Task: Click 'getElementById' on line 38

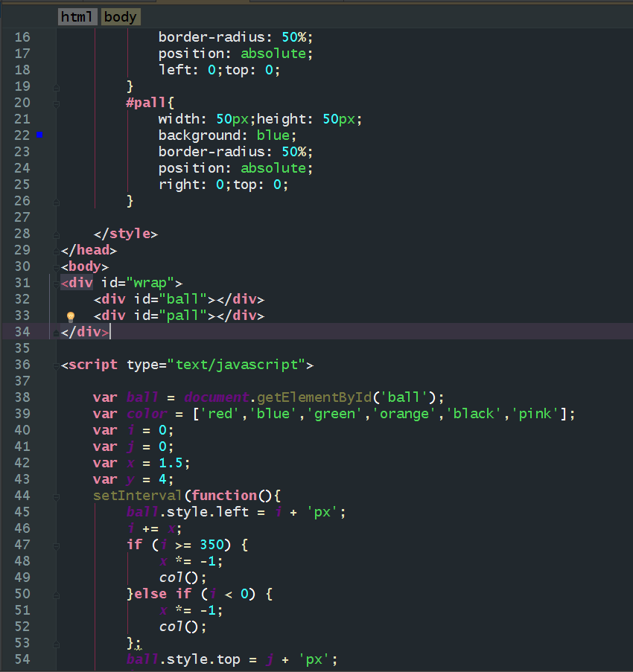Action: (x=314, y=397)
